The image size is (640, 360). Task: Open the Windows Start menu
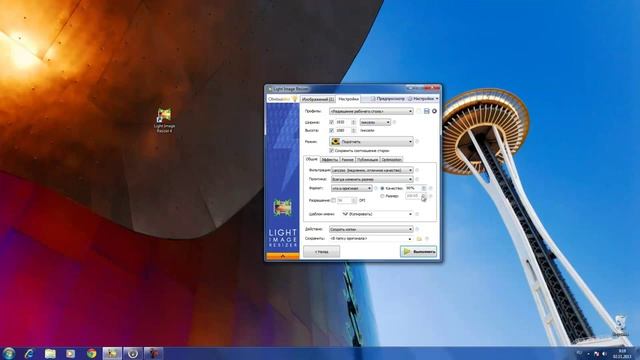pyautogui.click(x=9, y=353)
